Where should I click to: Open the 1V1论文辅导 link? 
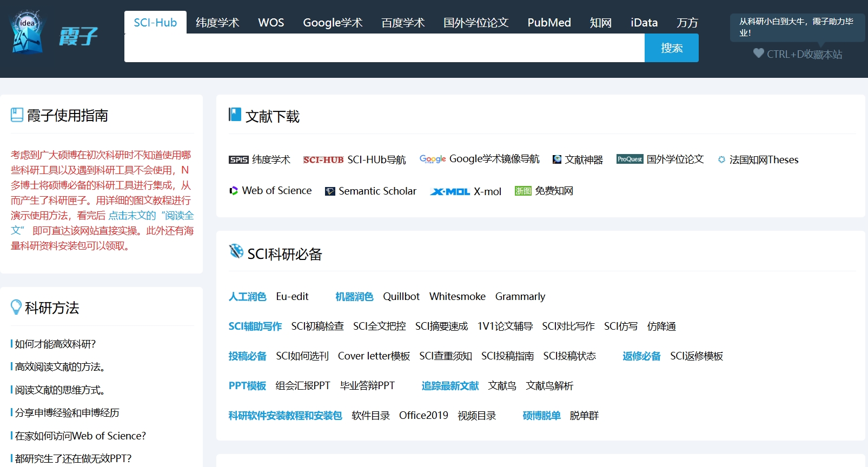click(x=505, y=326)
